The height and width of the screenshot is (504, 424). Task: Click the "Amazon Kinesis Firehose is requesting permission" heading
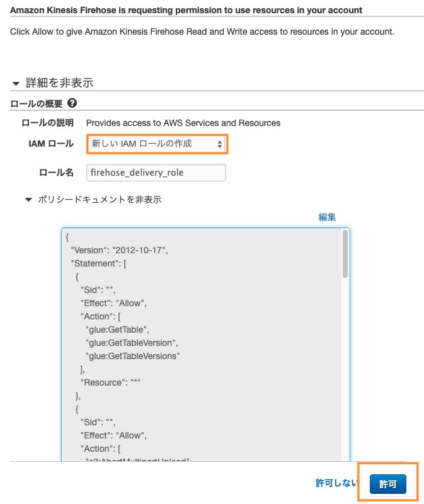(x=186, y=10)
